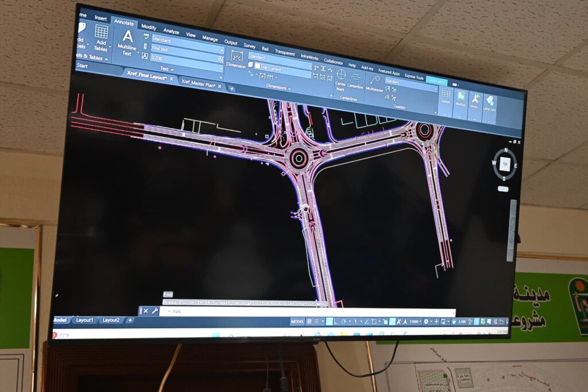
Task: Switch to the Analyze ribbon tab
Action: click(x=171, y=31)
